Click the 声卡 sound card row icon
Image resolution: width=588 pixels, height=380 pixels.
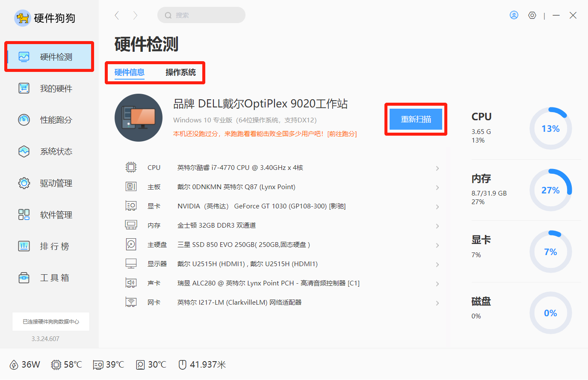pyautogui.click(x=131, y=283)
